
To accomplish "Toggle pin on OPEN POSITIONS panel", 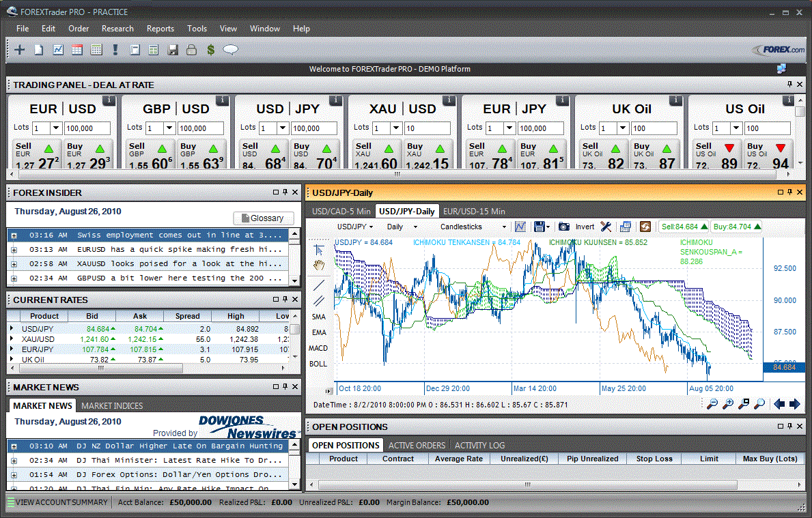I will click(x=789, y=426).
